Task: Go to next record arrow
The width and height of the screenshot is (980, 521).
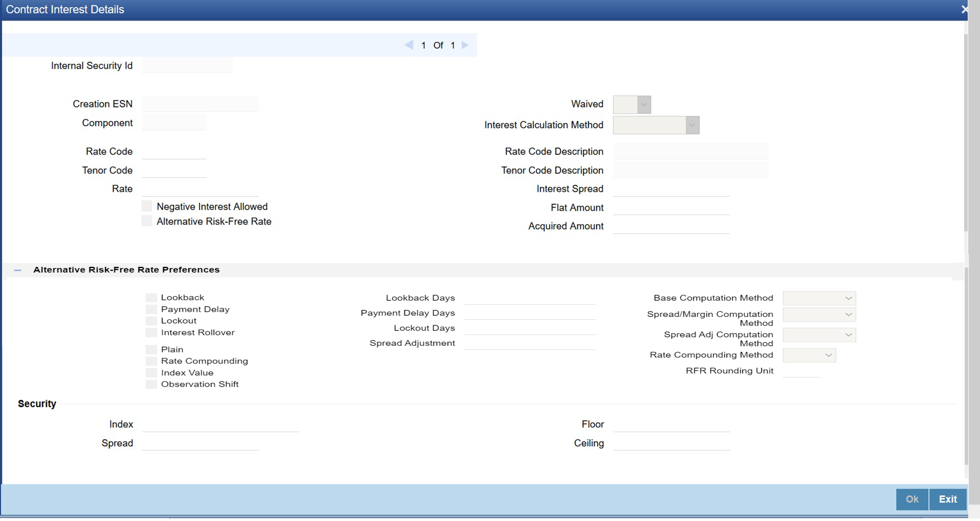Action: [x=465, y=45]
